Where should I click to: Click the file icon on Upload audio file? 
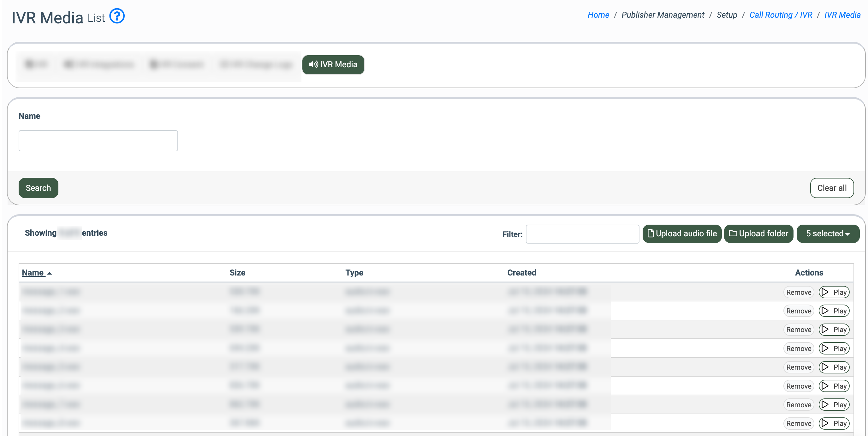(650, 233)
